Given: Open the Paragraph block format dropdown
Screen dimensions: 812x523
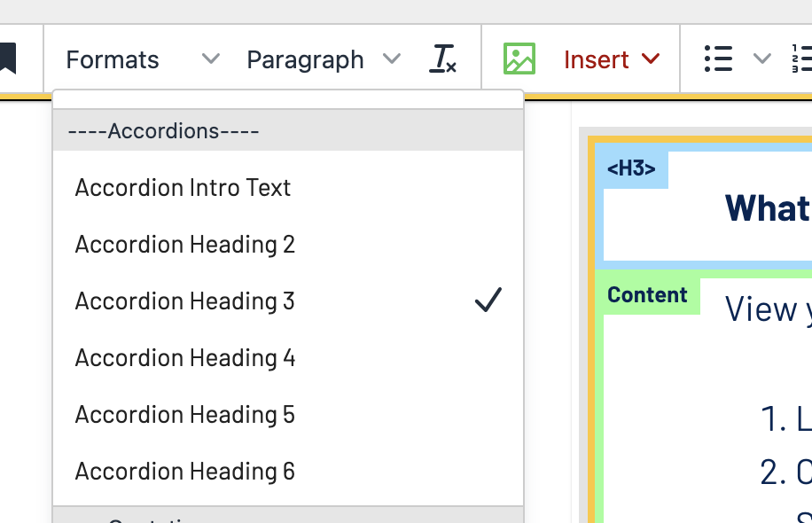Looking at the screenshot, I should [323, 59].
